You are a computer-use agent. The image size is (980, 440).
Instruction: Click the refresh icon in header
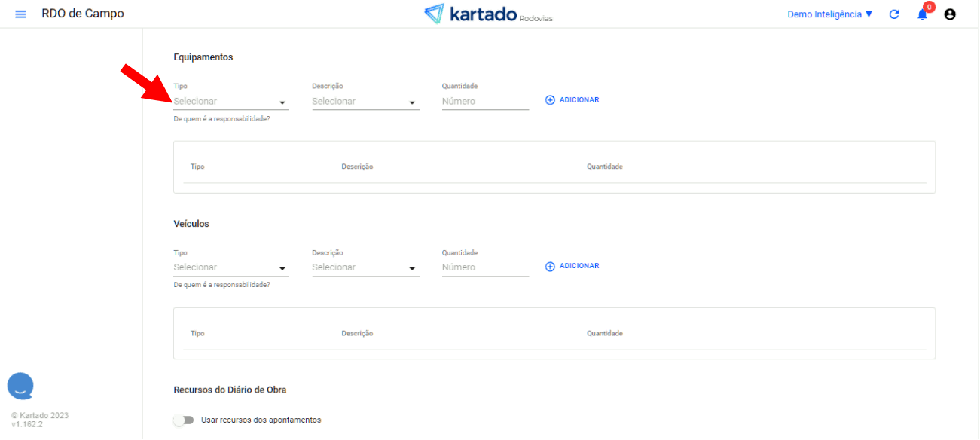[x=894, y=14]
